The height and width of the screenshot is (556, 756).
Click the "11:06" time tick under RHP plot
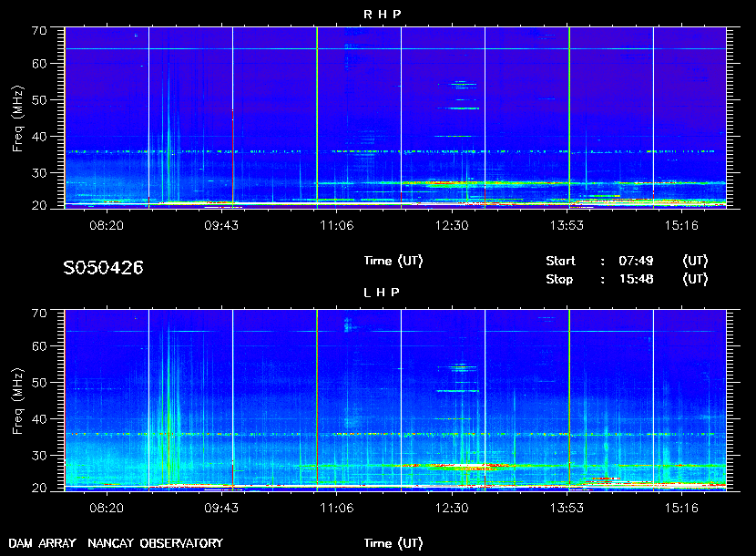coord(336,225)
